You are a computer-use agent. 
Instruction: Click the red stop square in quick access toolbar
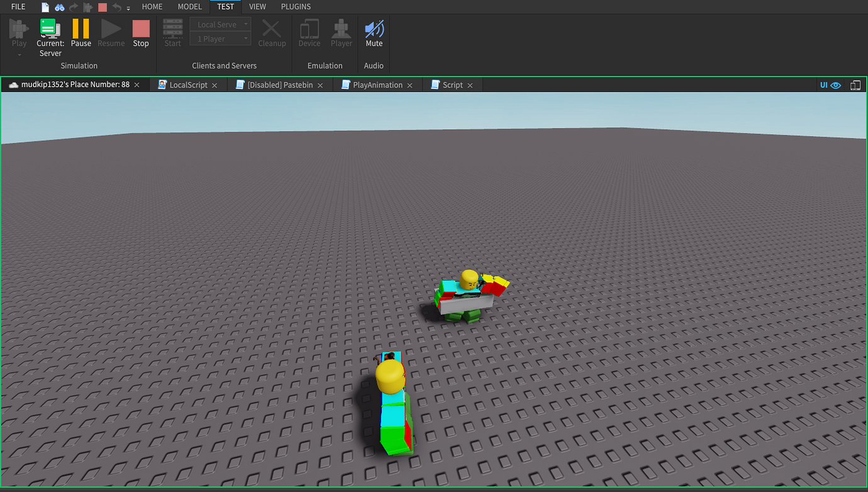(102, 7)
